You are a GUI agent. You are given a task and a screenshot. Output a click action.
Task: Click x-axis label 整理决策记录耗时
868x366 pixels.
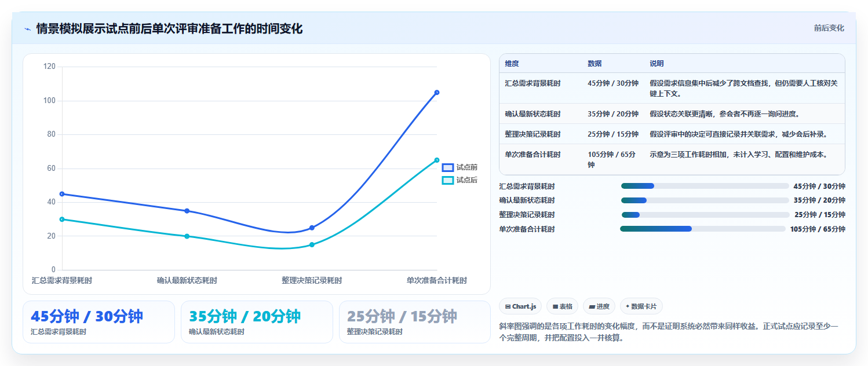[x=312, y=280]
